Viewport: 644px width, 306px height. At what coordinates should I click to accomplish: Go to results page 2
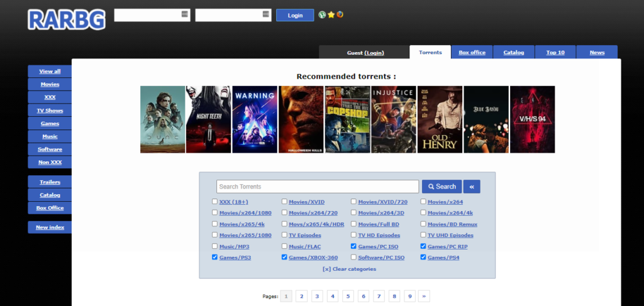pos(301,296)
